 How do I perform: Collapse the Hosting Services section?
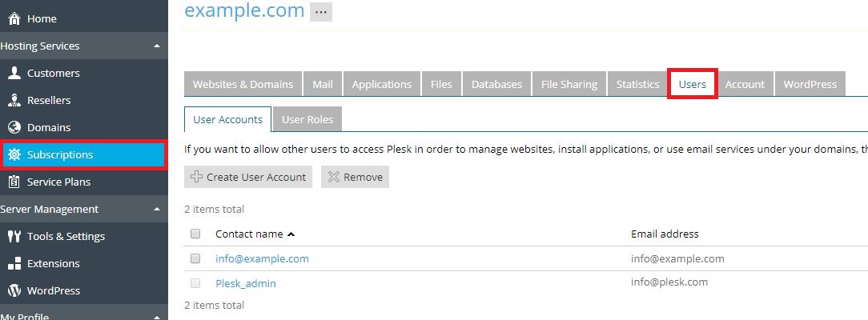point(157,46)
